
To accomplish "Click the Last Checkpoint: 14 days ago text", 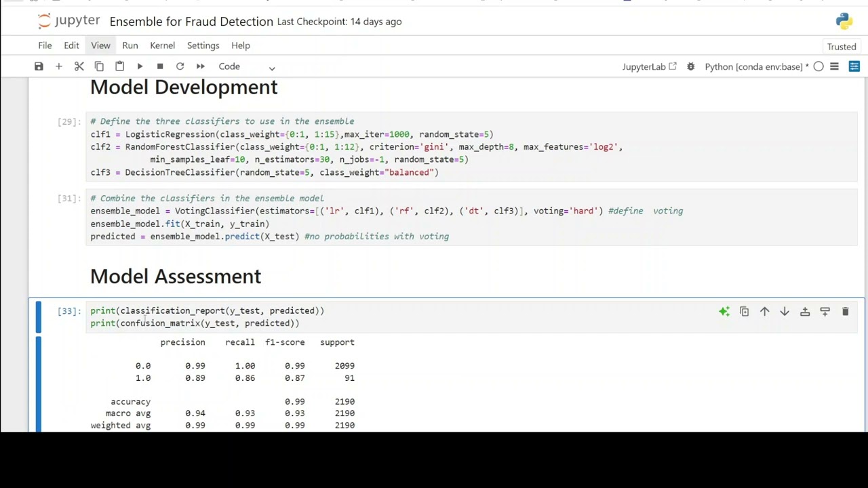I will [340, 22].
